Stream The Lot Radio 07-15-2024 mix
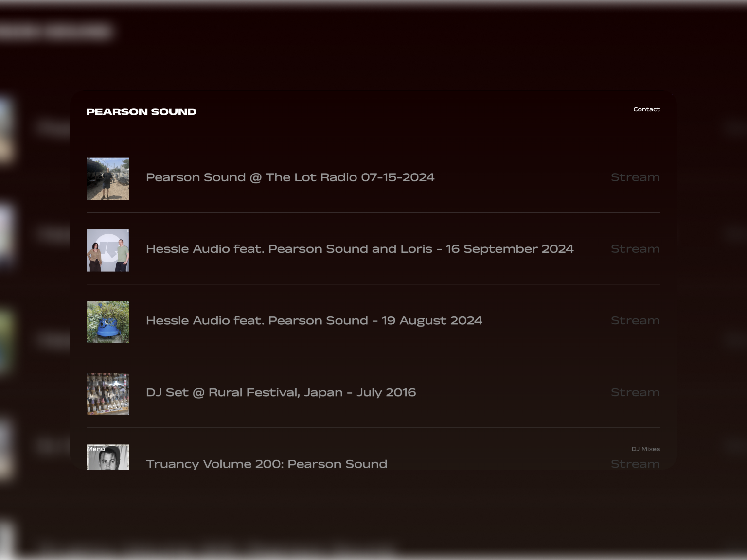This screenshot has height=560, width=747. (635, 177)
